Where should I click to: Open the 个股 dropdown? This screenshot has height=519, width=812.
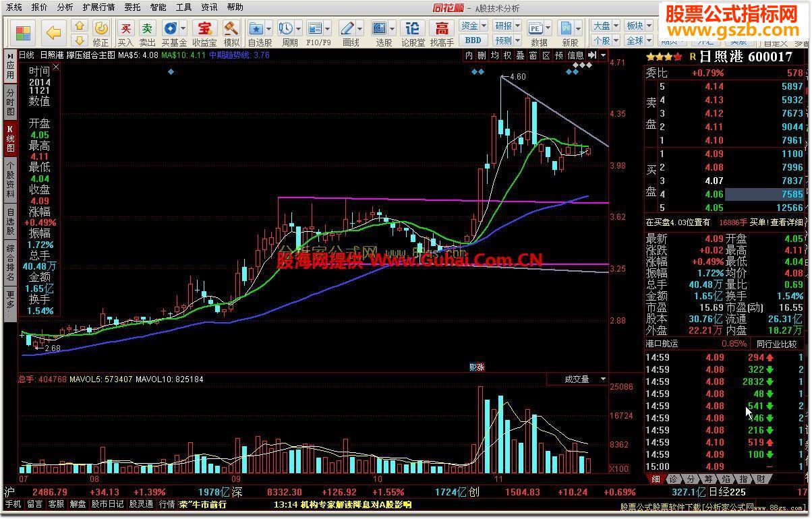tap(605, 40)
